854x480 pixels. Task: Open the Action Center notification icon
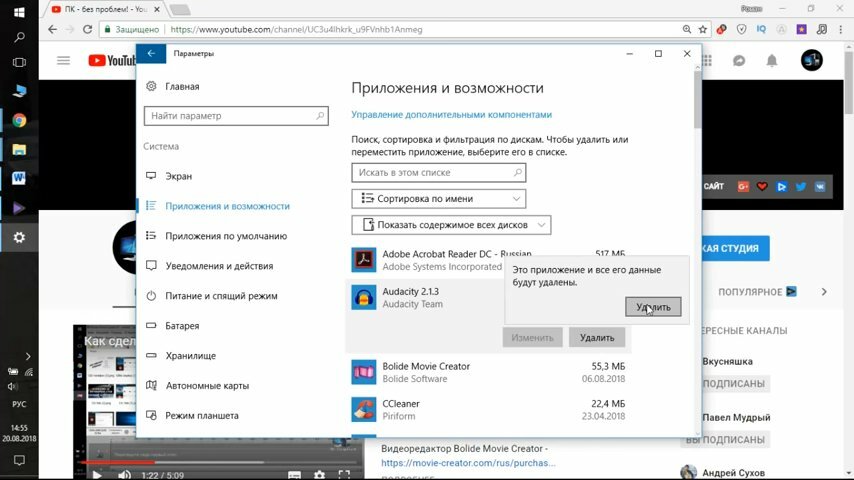[x=19, y=460]
